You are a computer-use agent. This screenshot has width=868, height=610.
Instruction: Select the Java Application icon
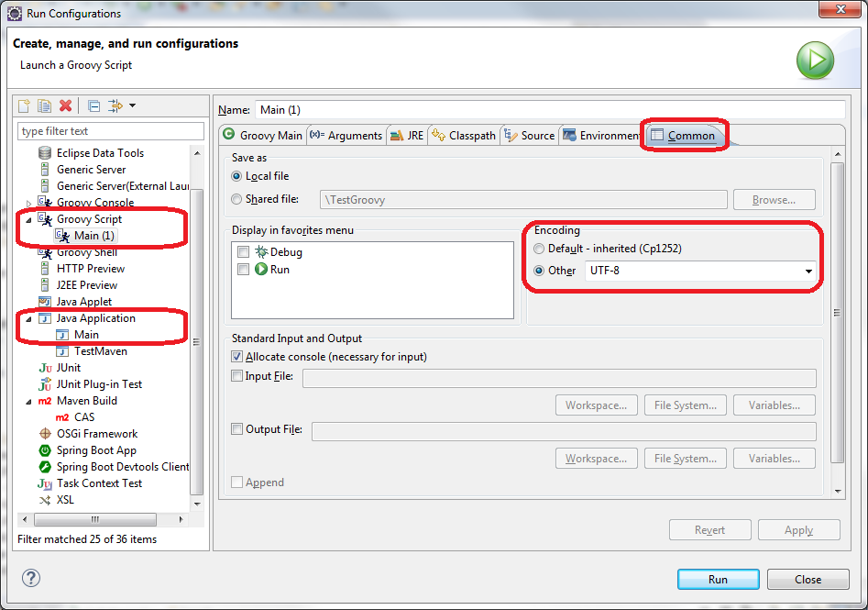click(x=45, y=318)
